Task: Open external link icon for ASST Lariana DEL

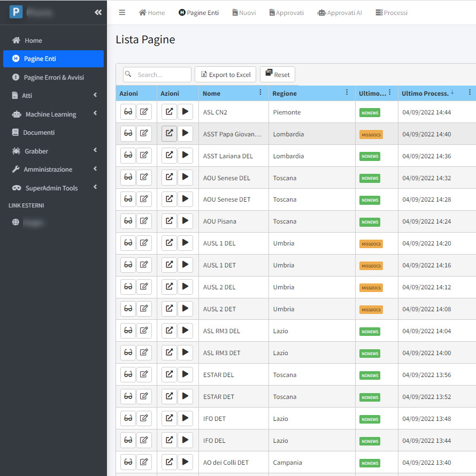Action: click(x=169, y=155)
